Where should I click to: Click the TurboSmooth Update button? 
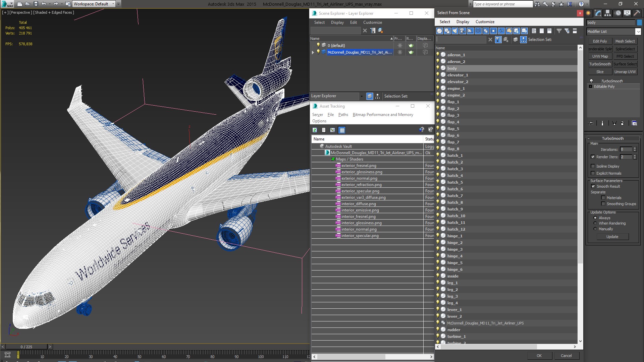click(612, 237)
